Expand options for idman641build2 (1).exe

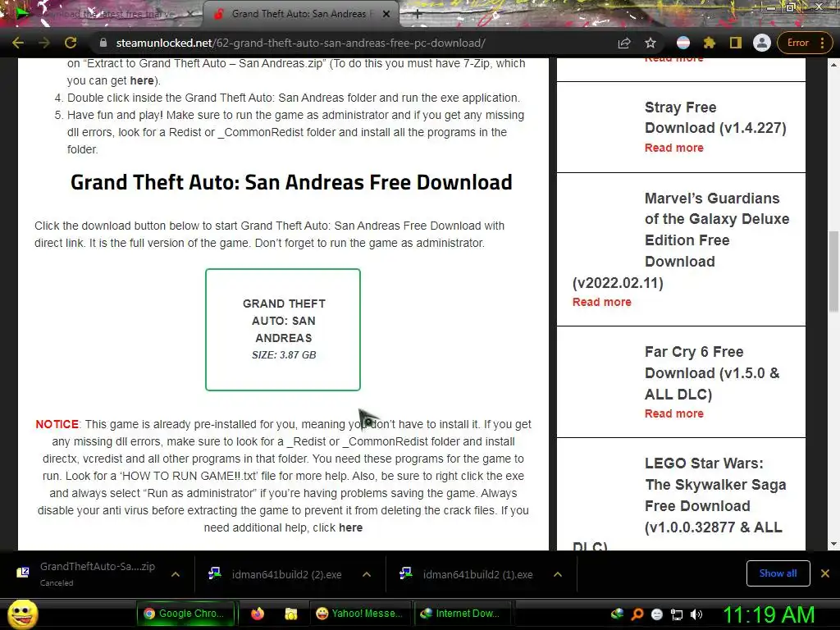[558, 574]
